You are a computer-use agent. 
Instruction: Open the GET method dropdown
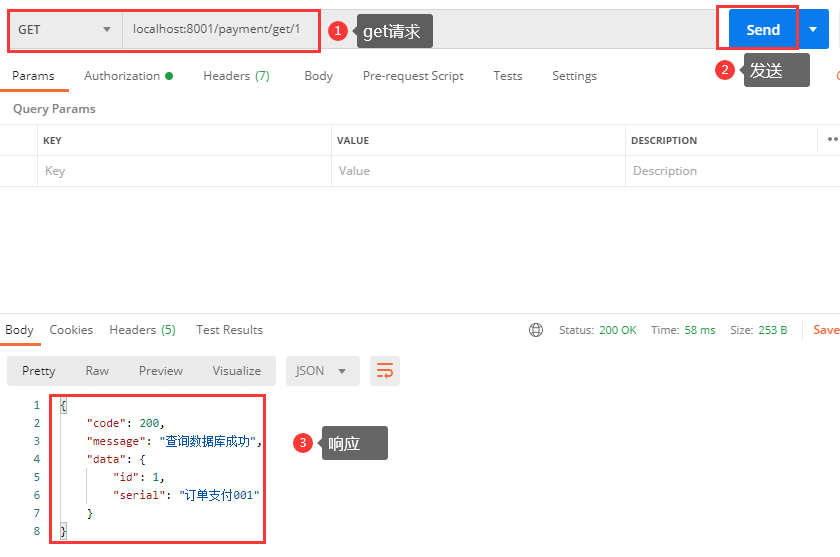click(x=65, y=29)
